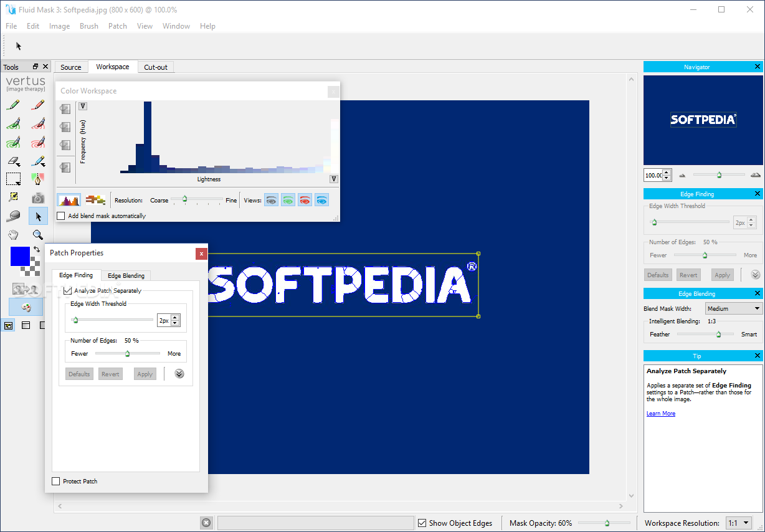Check the Protect Patch box

click(56, 481)
